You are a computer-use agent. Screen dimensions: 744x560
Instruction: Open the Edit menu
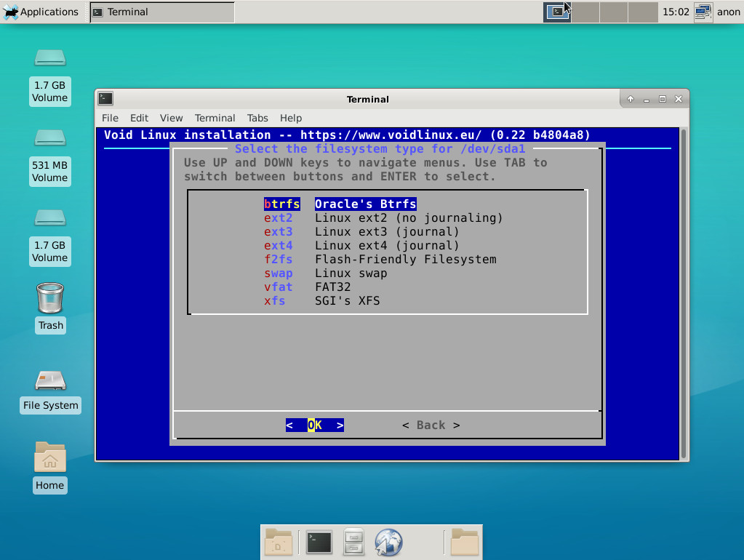coord(139,118)
